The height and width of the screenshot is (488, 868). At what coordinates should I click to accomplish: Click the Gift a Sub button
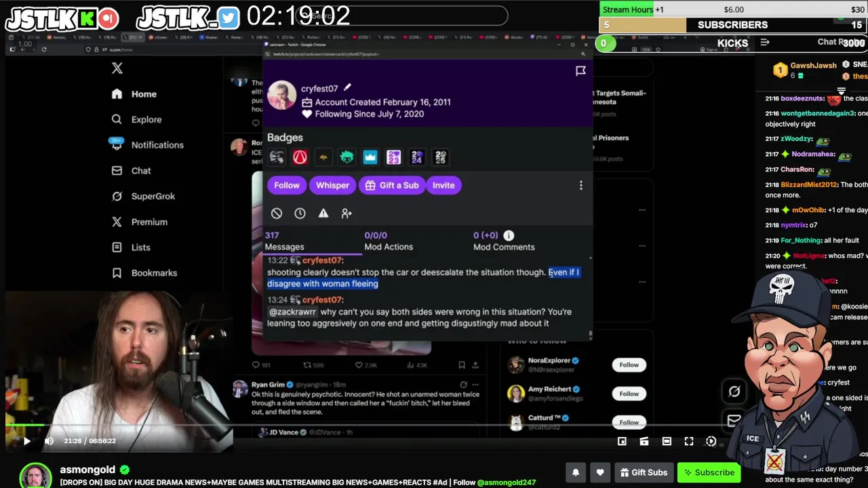pyautogui.click(x=392, y=185)
